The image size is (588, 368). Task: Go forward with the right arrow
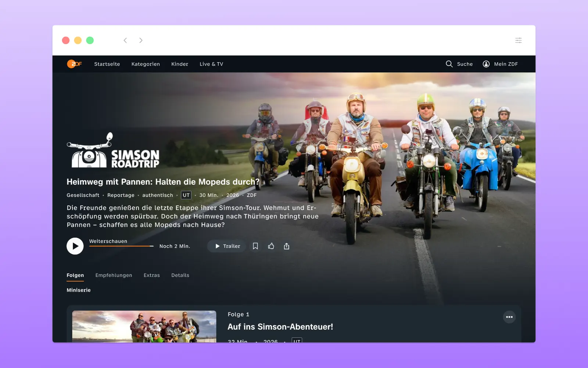(x=141, y=40)
